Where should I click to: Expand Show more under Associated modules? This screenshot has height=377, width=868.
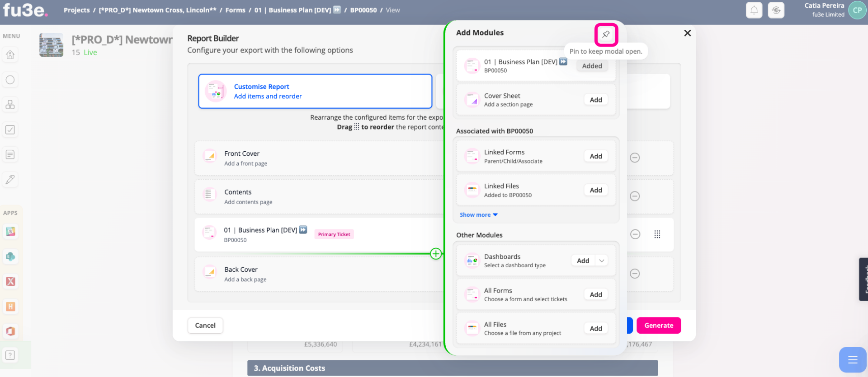479,215
